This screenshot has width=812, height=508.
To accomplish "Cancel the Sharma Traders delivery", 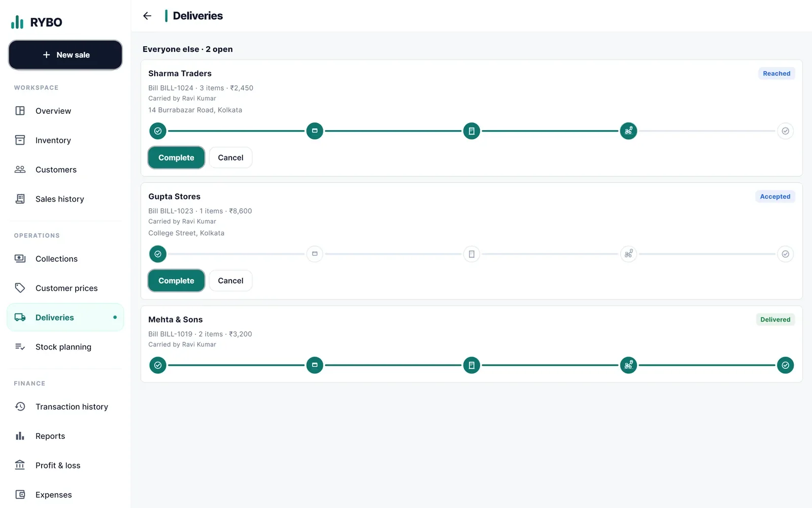I will click(x=230, y=157).
